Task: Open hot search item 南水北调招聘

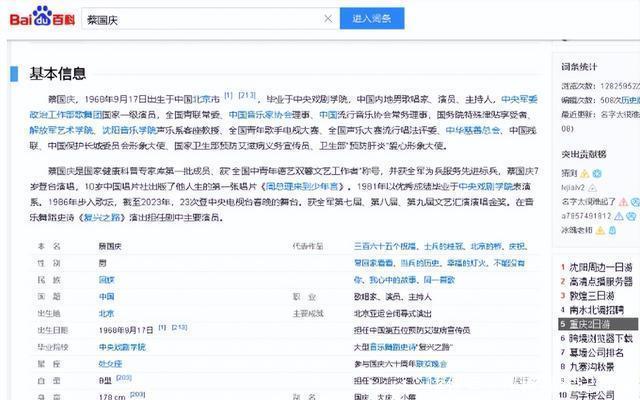Action: 596,310
